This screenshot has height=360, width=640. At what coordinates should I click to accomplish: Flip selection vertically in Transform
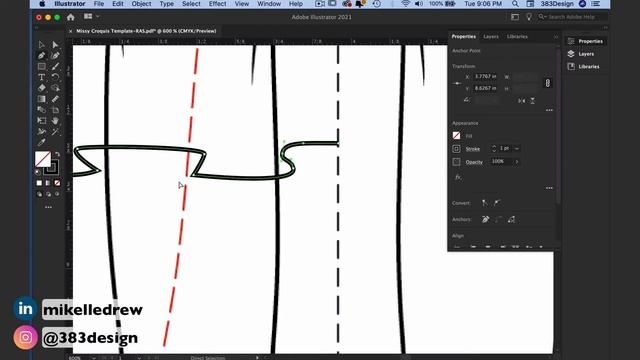point(533,100)
